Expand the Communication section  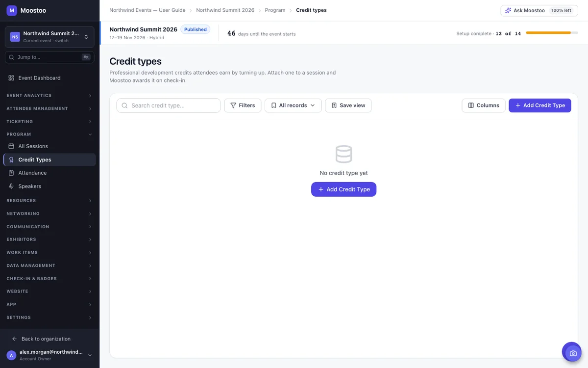click(x=49, y=227)
